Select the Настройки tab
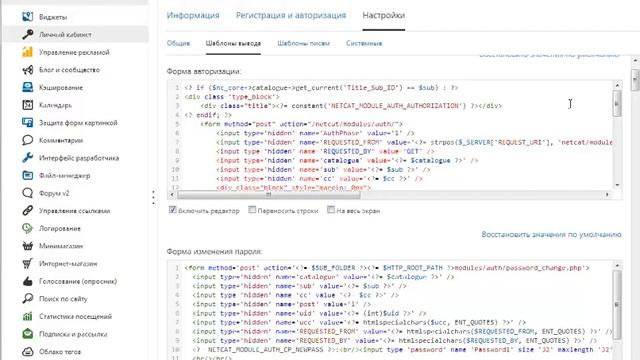This screenshot has height=360, width=640. [x=384, y=16]
